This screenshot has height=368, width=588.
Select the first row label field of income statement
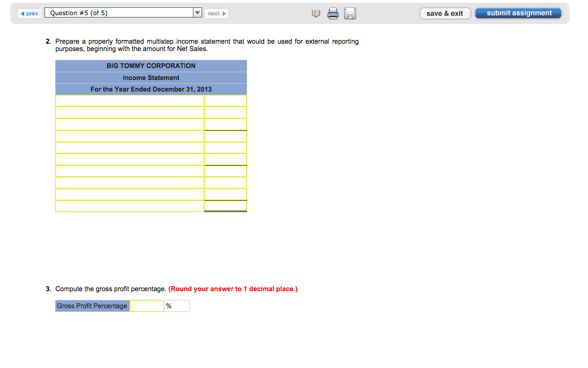coord(130,101)
